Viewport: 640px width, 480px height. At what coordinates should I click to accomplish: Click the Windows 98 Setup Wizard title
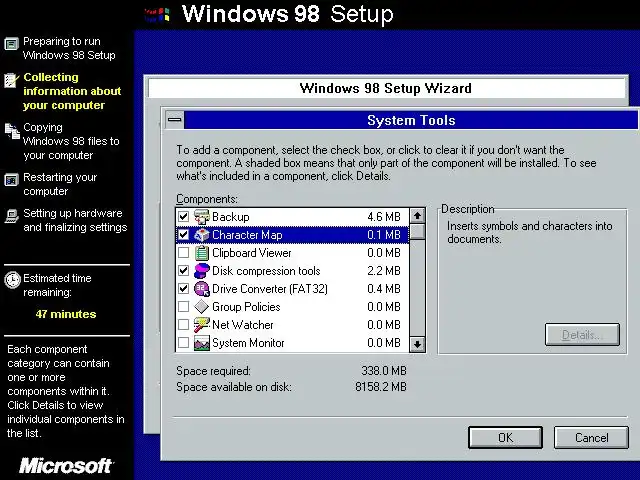(385, 88)
